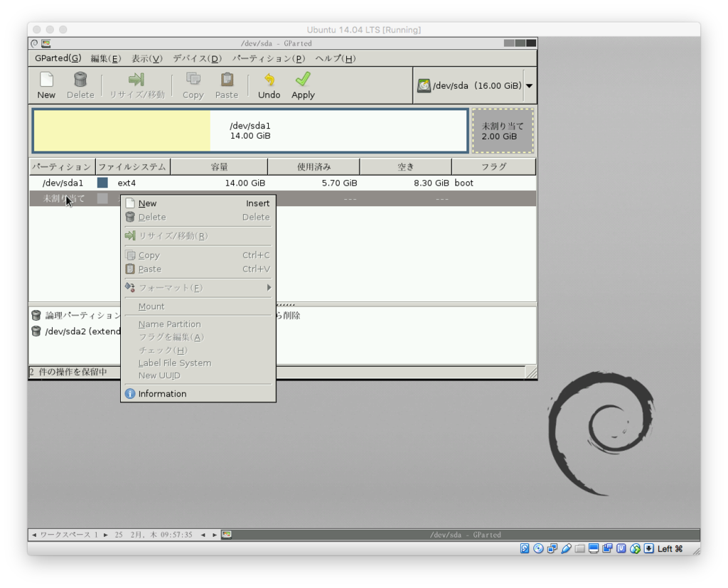Viewport: 728px width, 588px height.
Task: Click the VirtualBox hard disk status icon
Action: tap(525, 548)
